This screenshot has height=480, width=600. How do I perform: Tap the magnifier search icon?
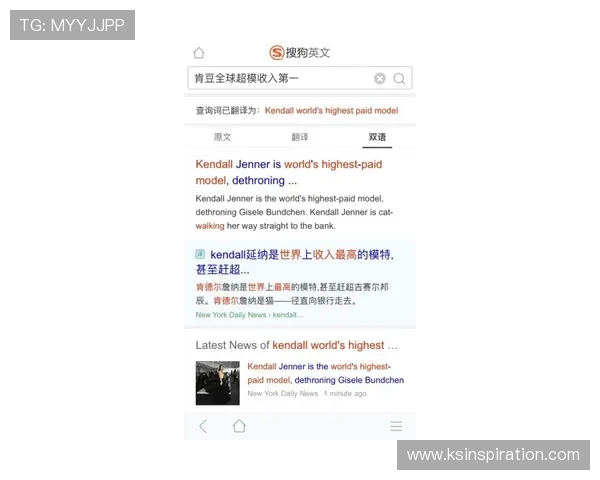click(399, 78)
